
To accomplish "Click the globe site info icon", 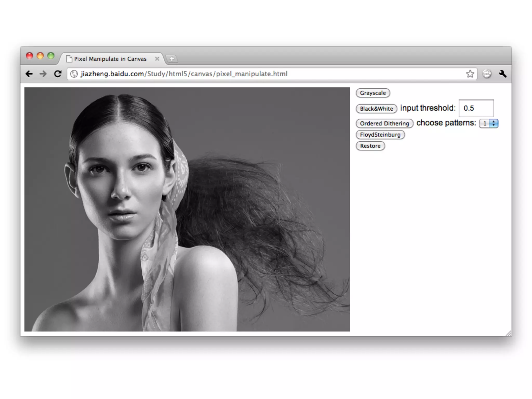I will pos(74,74).
